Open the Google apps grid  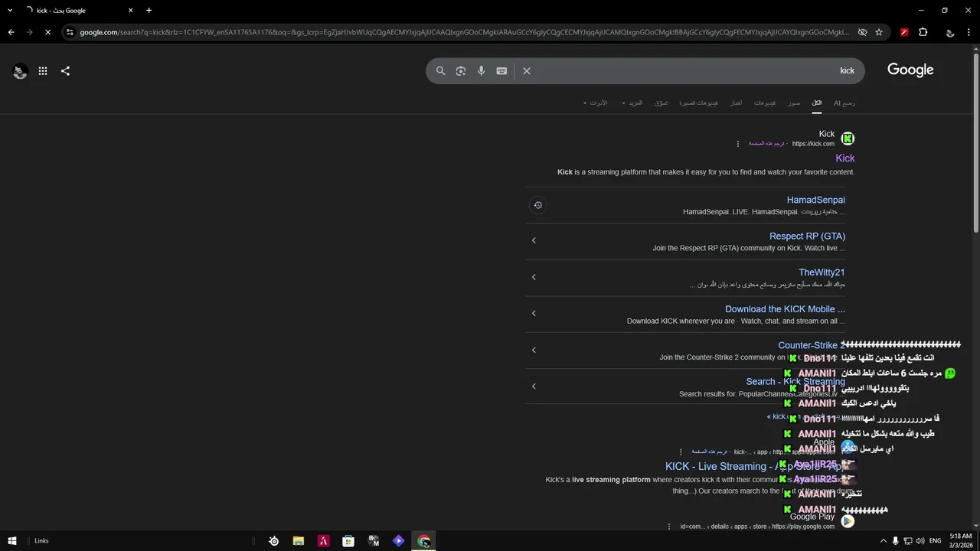[x=43, y=71]
